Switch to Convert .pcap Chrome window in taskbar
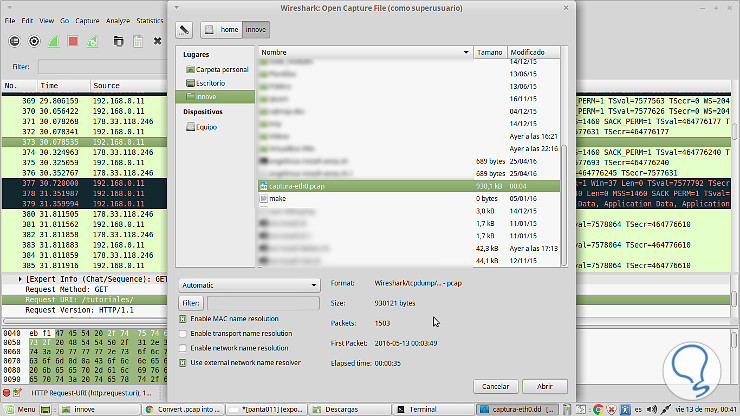This screenshot has width=740, height=416. tap(184, 409)
